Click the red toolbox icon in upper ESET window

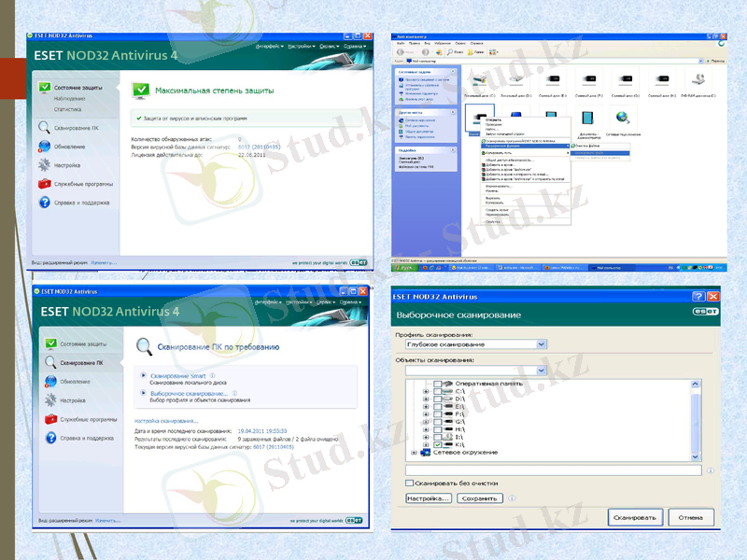point(44,184)
